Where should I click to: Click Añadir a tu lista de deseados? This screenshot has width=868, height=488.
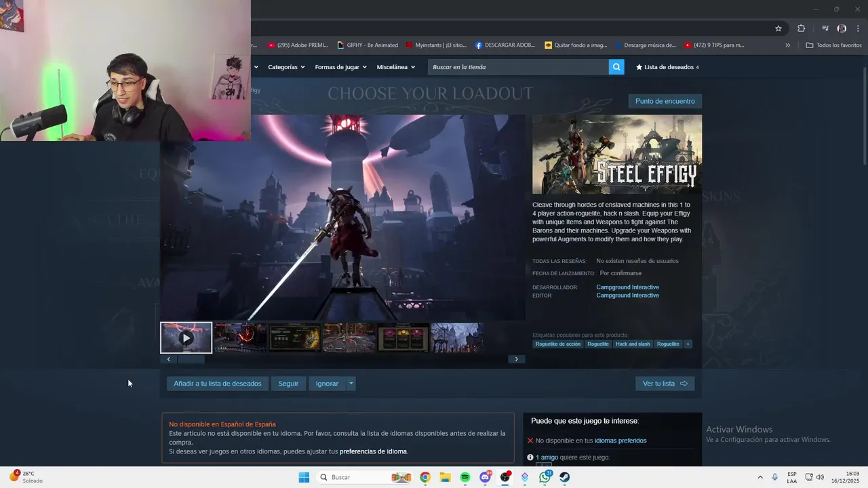(218, 384)
